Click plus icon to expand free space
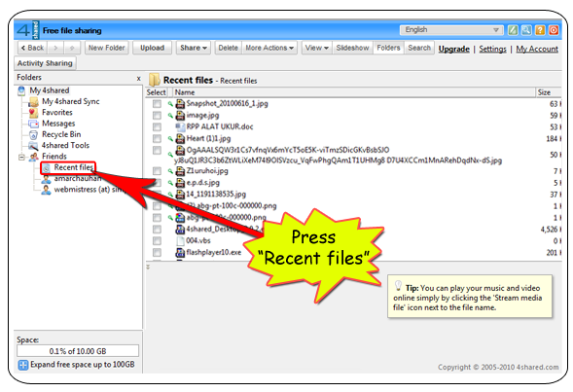573x392 pixels. [x=23, y=365]
